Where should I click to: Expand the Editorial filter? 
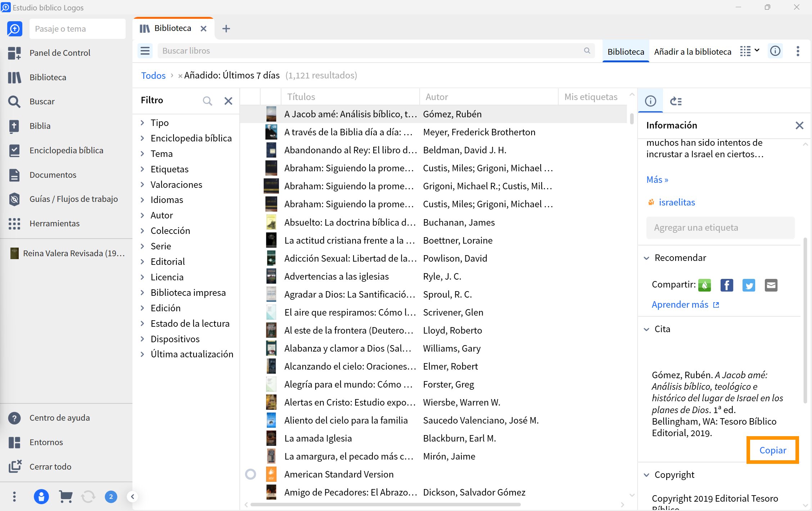(x=143, y=262)
